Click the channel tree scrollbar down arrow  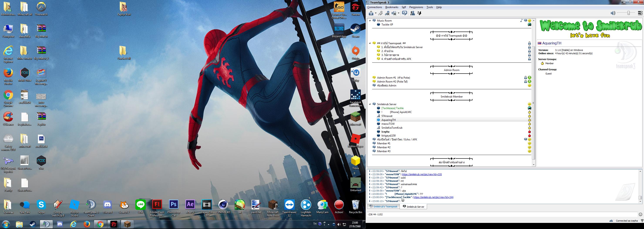[533, 165]
